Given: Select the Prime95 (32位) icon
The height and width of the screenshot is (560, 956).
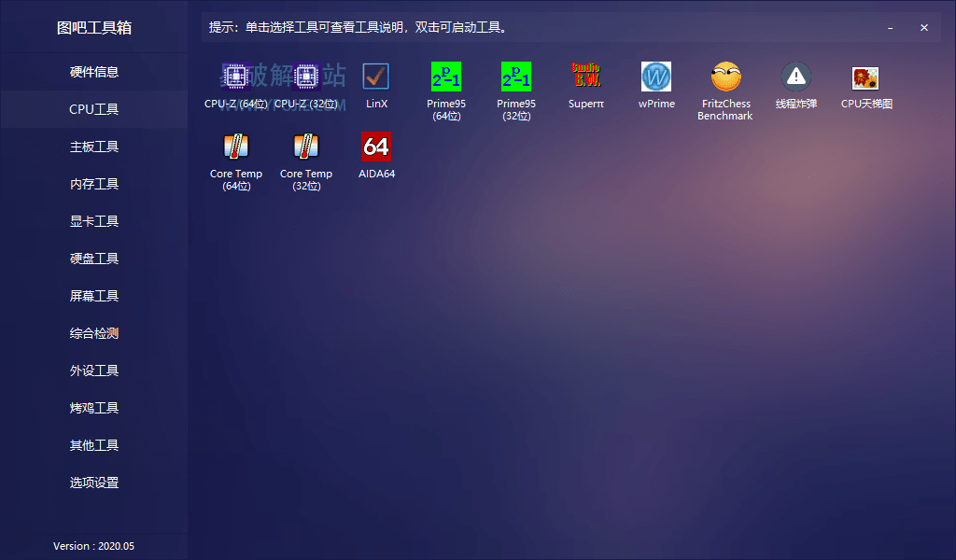Looking at the screenshot, I should pos(516,77).
